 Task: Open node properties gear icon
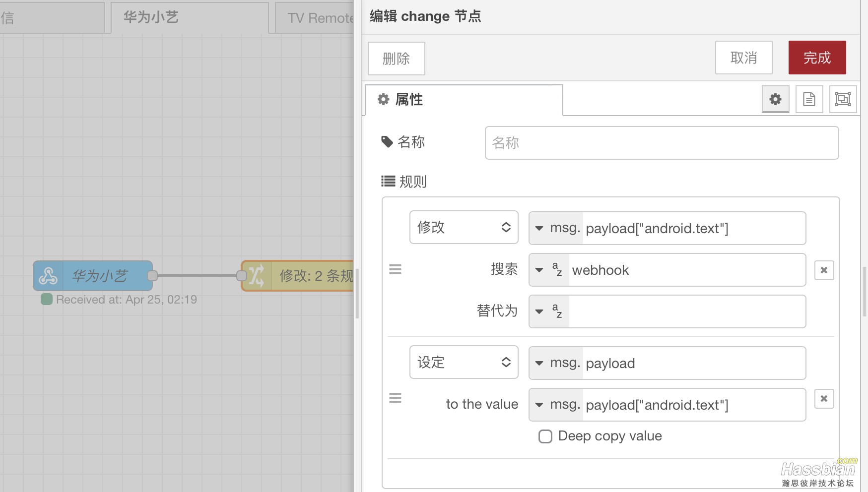tap(775, 99)
